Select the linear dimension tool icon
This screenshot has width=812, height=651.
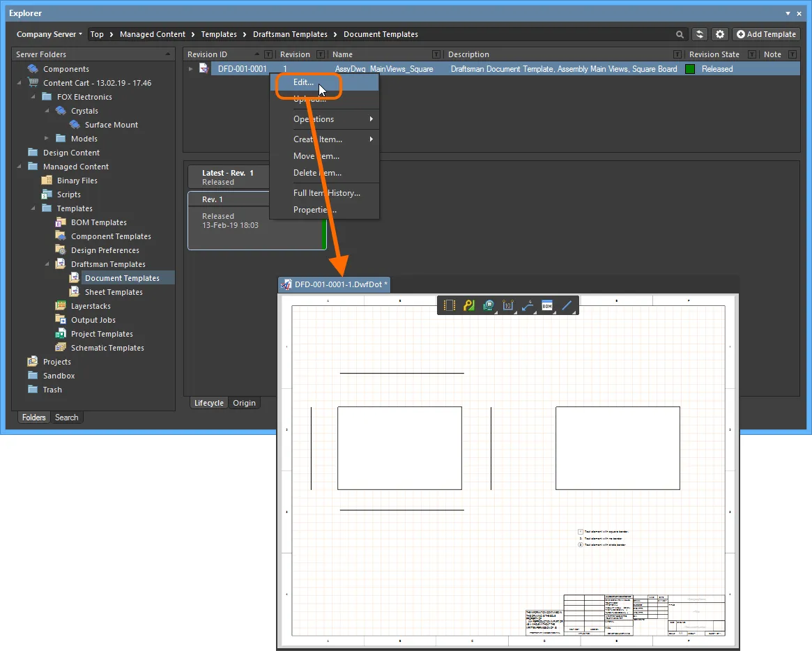tap(508, 305)
